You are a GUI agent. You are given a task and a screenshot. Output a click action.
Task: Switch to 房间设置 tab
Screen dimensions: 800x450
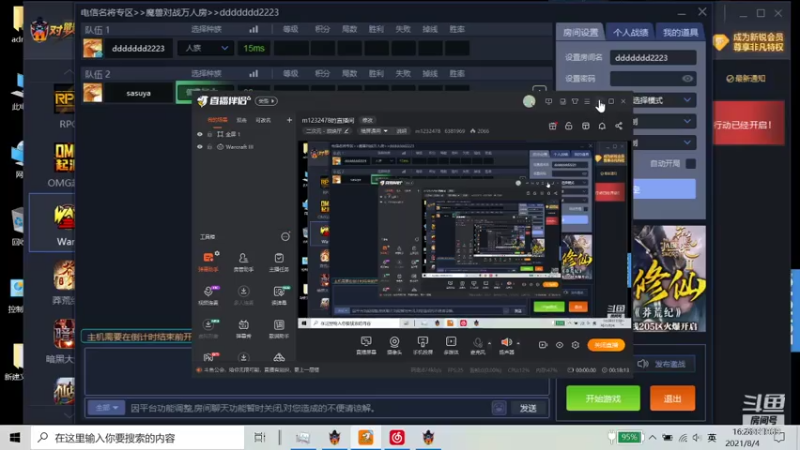(x=580, y=33)
